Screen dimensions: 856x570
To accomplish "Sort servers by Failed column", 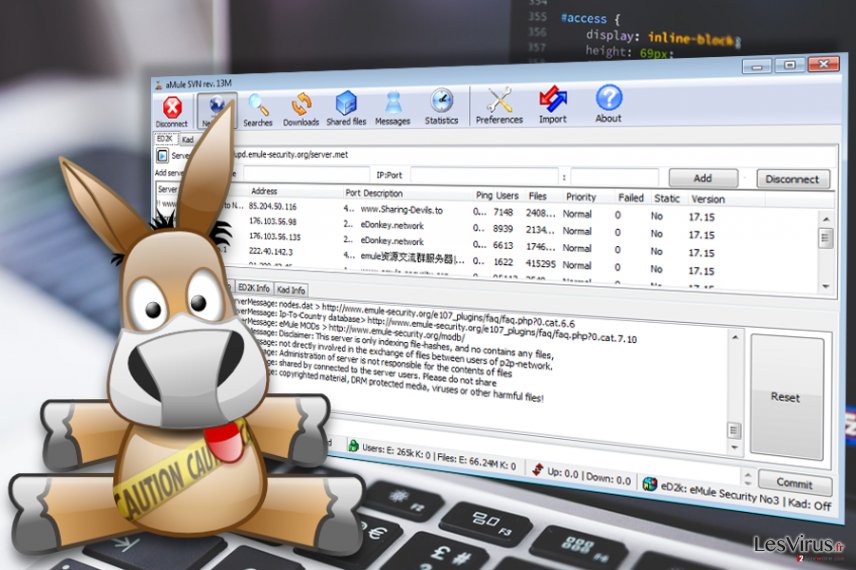I will point(631,198).
